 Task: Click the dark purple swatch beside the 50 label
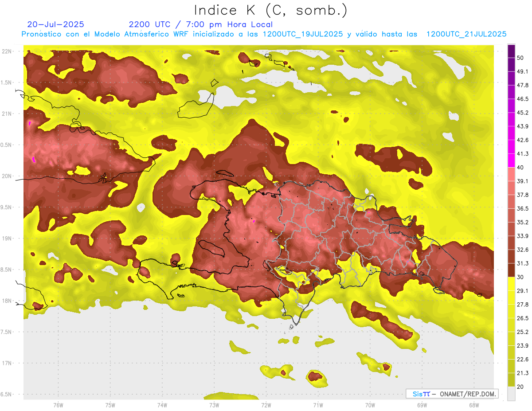click(x=511, y=51)
